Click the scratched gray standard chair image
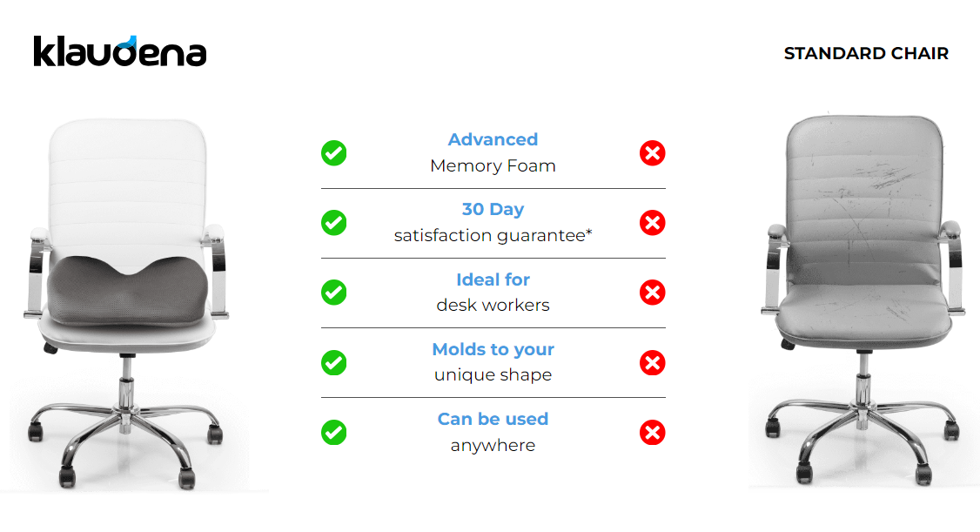Image resolution: width=980 pixels, height=532 pixels. [862, 300]
